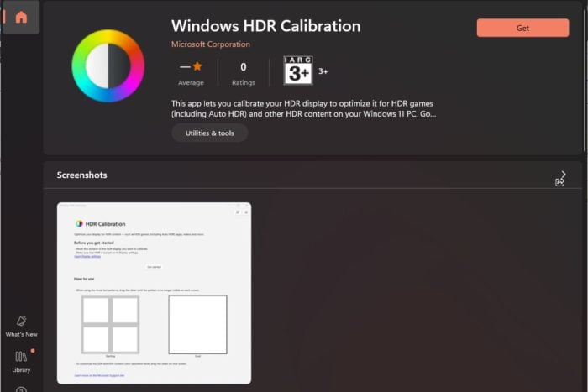Go to the Home page icon
Image resolution: width=588 pixels, height=392 pixels.
pos(21,17)
